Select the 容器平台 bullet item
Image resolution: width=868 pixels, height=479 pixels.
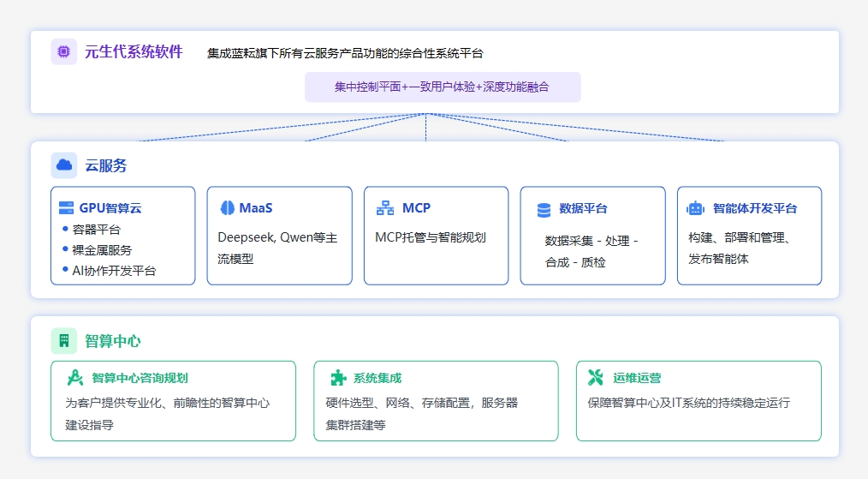click(96, 230)
